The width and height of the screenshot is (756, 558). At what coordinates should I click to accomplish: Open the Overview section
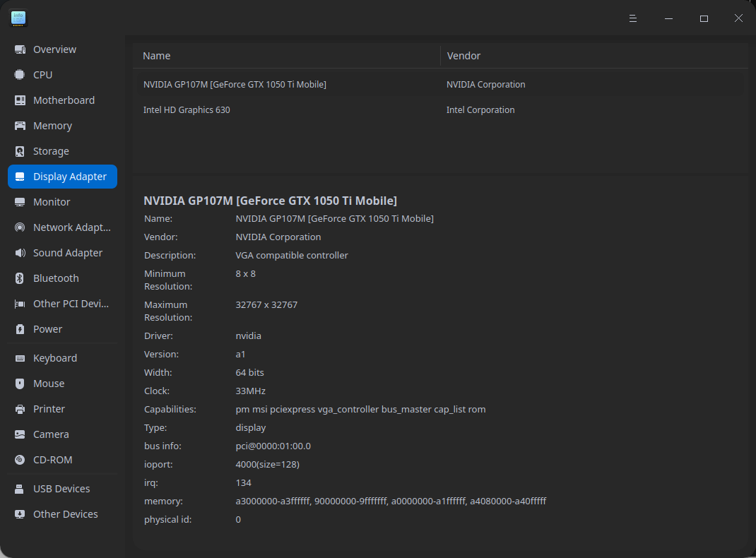pyautogui.click(x=63, y=49)
